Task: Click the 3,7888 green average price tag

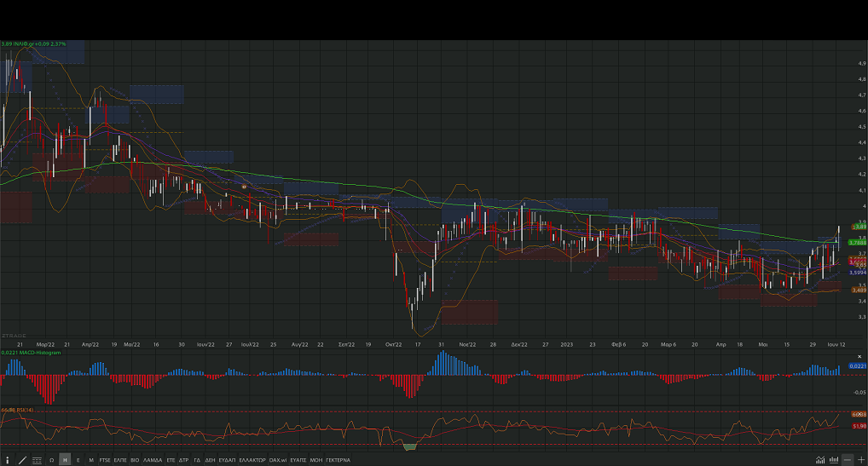Action: (x=858, y=243)
